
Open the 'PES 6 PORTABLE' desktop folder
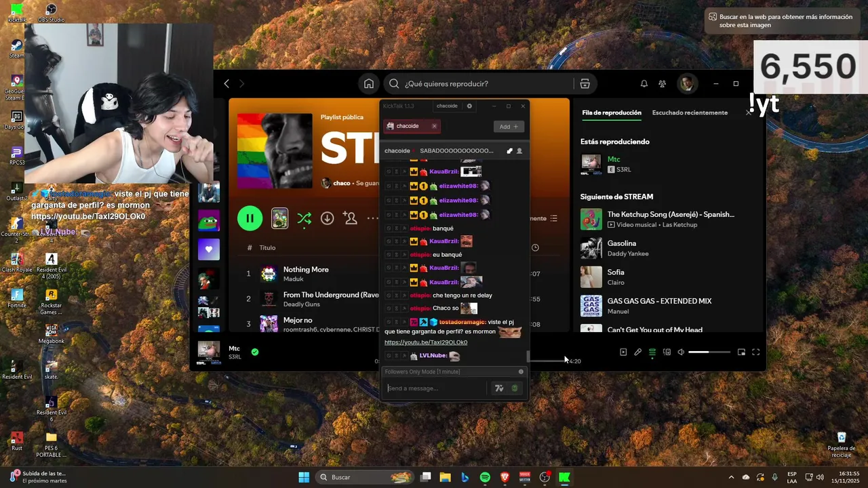point(51,444)
